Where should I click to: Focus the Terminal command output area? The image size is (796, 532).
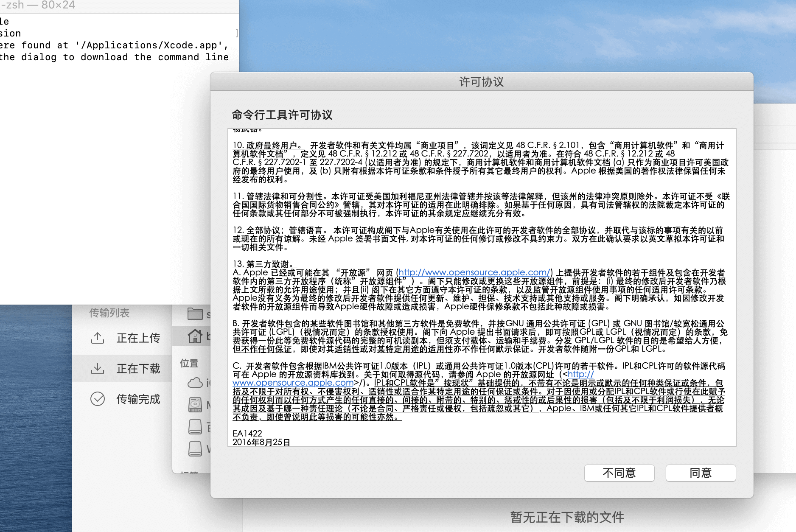(115, 170)
